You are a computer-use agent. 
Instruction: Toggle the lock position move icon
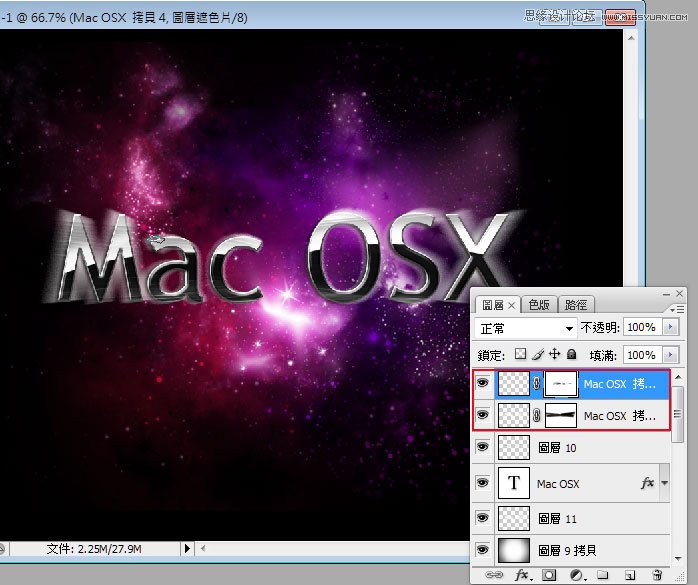[554, 354]
